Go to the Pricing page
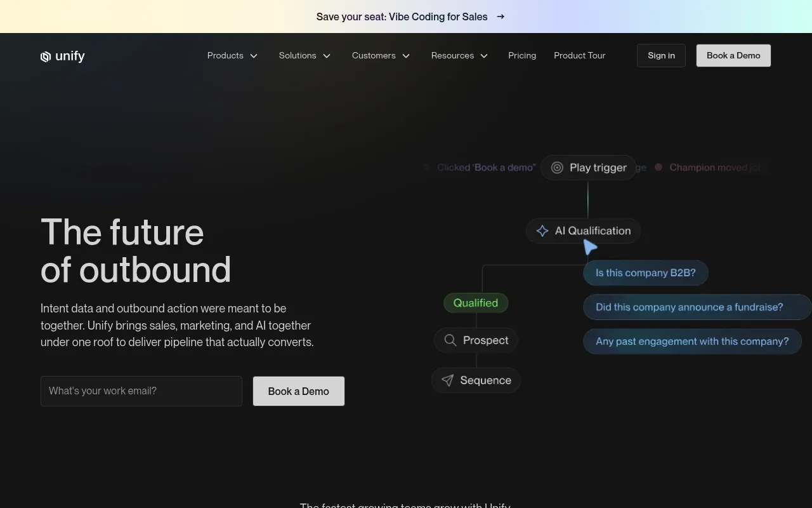Screen dimensions: 812x508 tap(522, 56)
